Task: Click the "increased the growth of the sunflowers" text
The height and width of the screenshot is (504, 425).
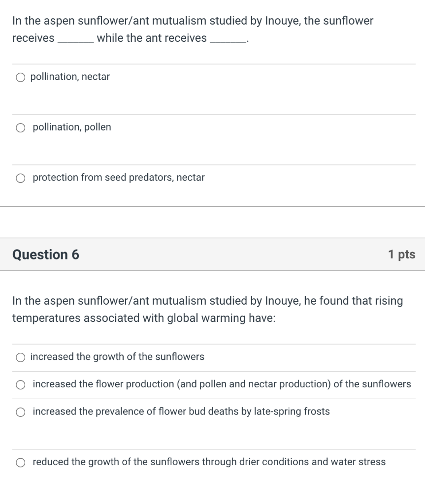Action: pos(117,357)
